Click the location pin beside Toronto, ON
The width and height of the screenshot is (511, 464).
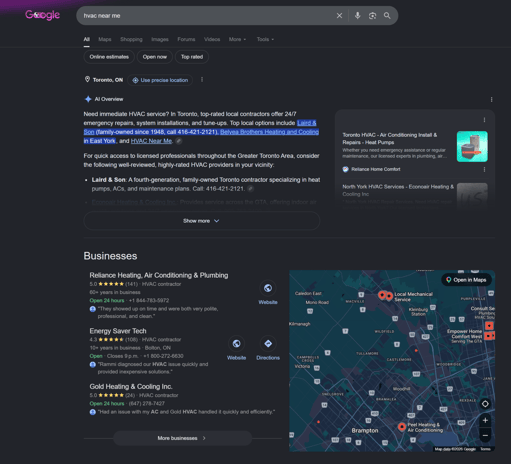pos(87,79)
